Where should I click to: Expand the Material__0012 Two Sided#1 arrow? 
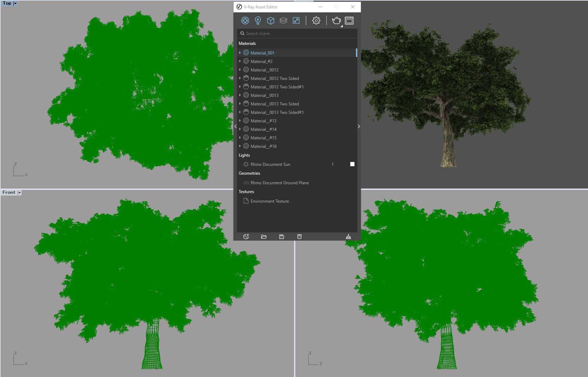(x=240, y=87)
